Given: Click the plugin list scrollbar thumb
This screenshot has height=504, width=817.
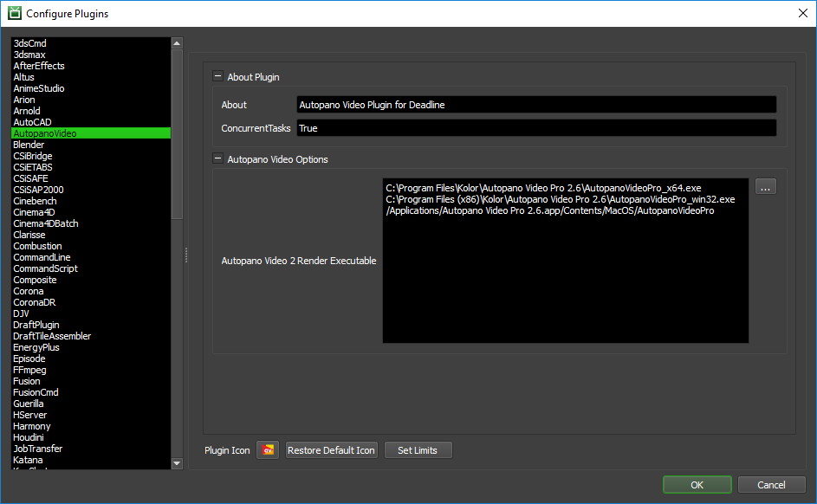Looking at the screenshot, I should tap(177, 134).
